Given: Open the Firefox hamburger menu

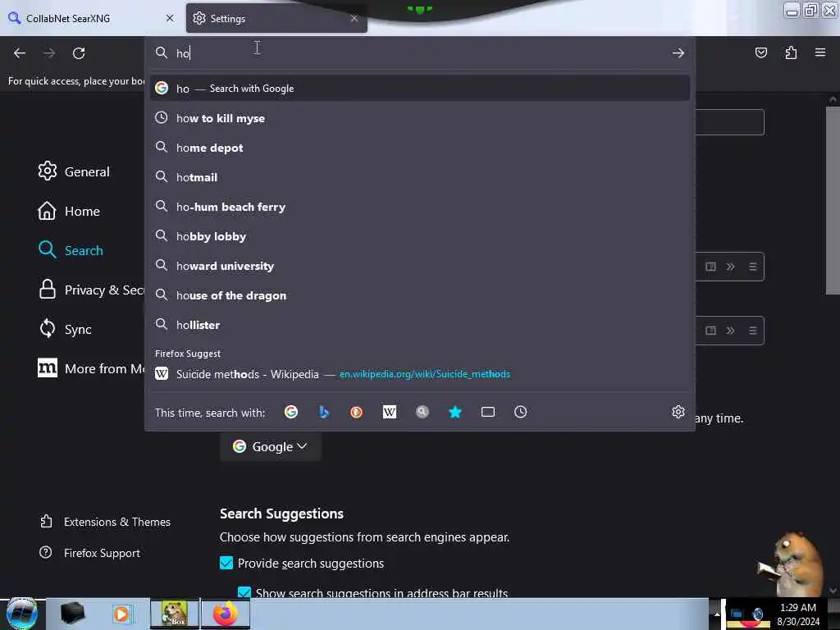Looking at the screenshot, I should (819, 52).
